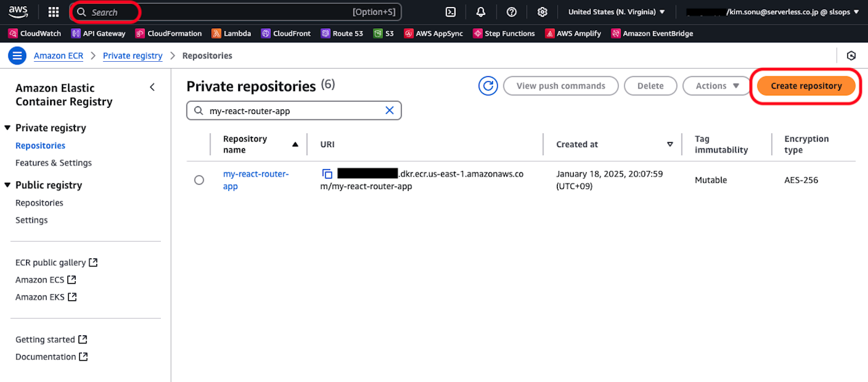Select the my-react-router-app radio button
Screen dimensions: 868x382
[199, 180]
